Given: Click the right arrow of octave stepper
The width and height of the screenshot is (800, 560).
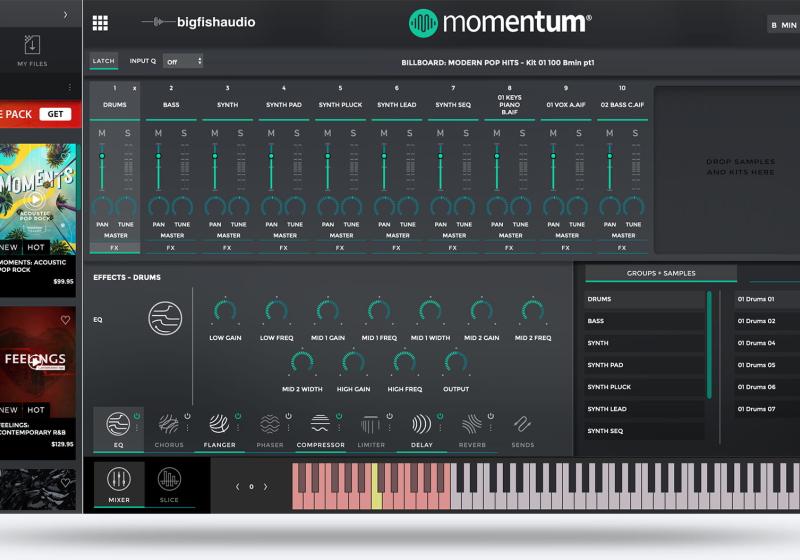Looking at the screenshot, I should click(x=265, y=487).
